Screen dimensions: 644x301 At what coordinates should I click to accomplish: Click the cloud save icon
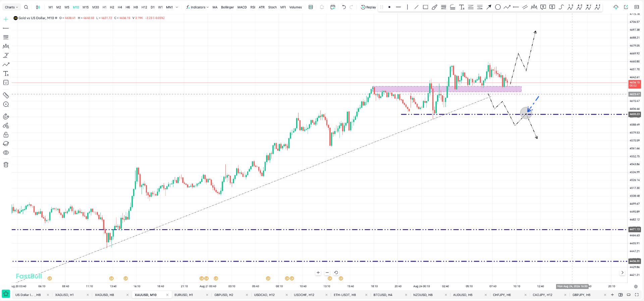(x=616, y=7)
